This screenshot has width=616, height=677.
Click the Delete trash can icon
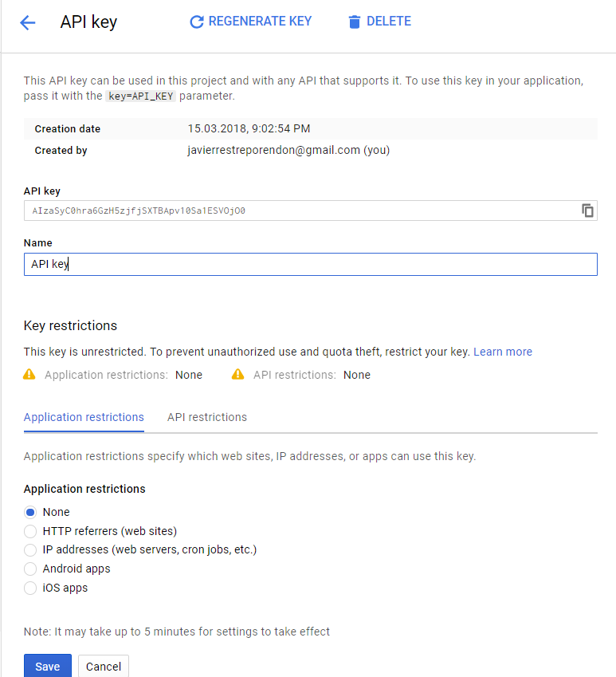(354, 22)
